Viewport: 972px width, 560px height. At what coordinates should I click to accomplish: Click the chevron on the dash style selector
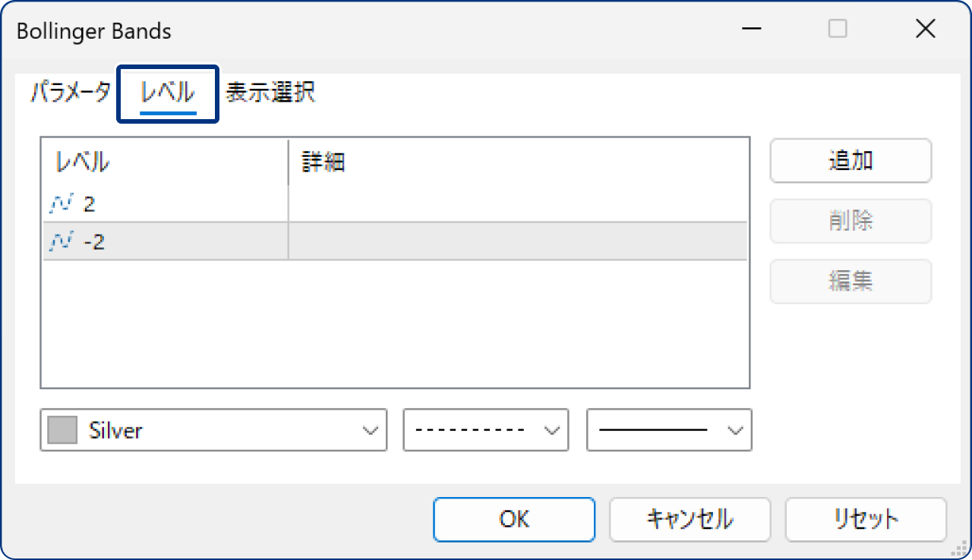552,429
